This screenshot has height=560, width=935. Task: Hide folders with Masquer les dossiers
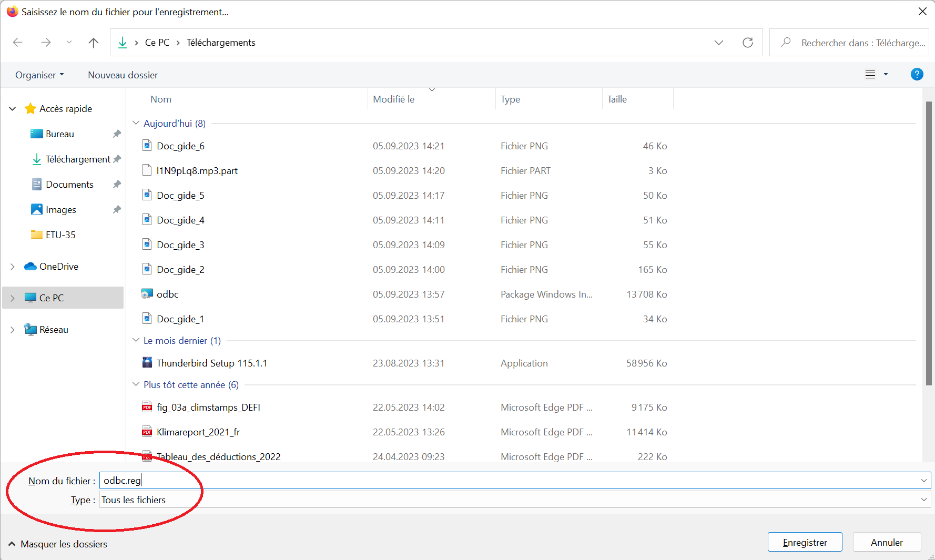tap(58, 544)
